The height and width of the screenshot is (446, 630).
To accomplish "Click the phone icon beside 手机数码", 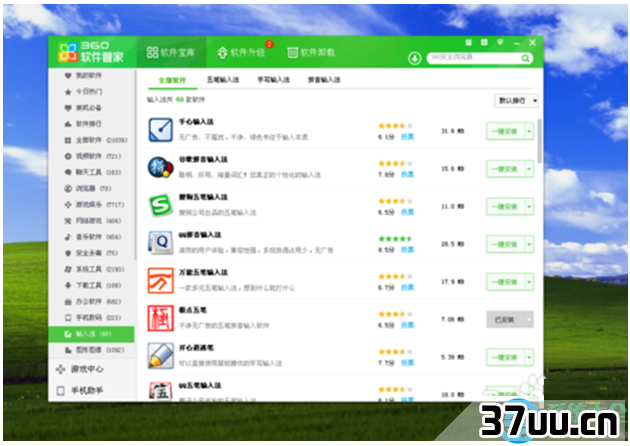I will [68, 318].
